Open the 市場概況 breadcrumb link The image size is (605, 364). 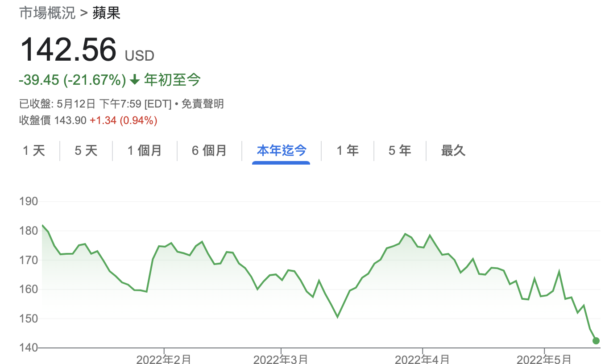click(47, 13)
